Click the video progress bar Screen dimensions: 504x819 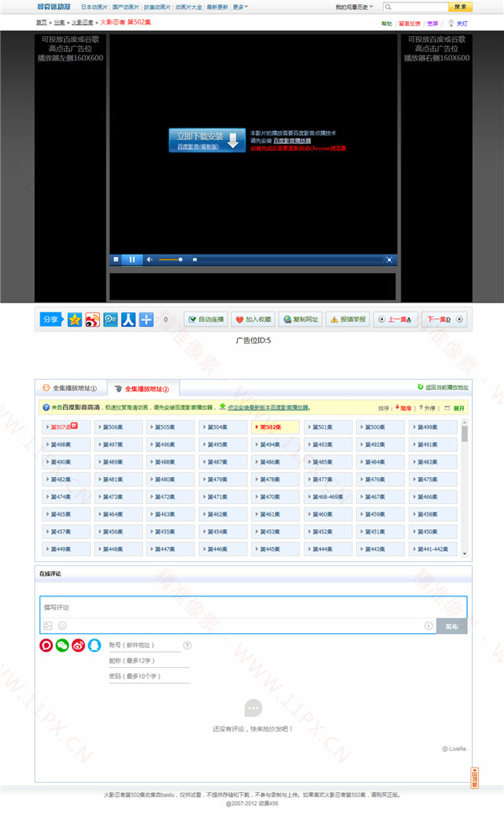coord(287,260)
